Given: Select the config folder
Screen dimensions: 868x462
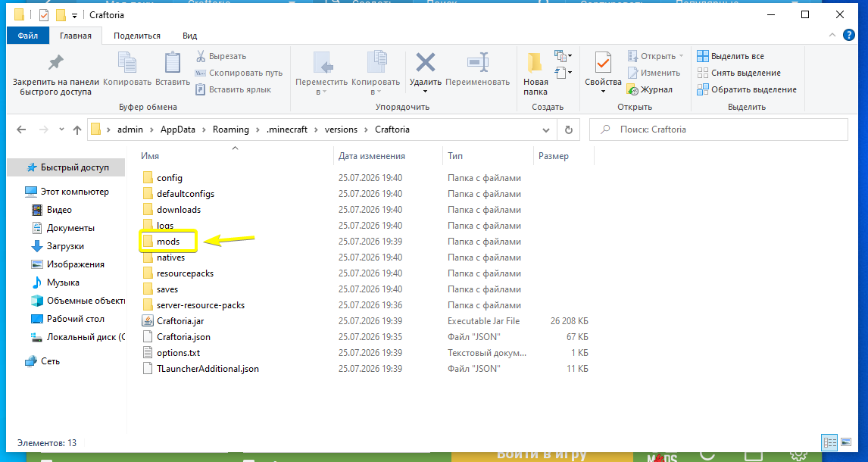Looking at the screenshot, I should coord(162,178).
